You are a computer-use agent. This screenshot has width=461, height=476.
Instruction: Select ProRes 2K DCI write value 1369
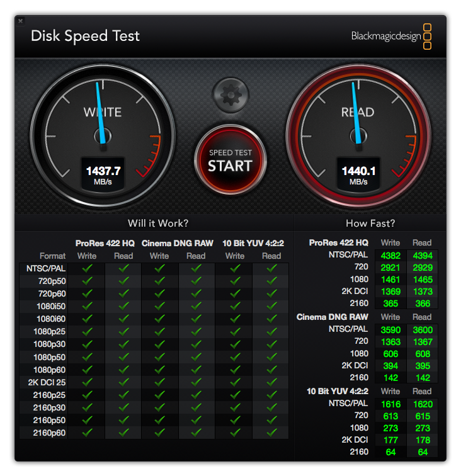390,292
